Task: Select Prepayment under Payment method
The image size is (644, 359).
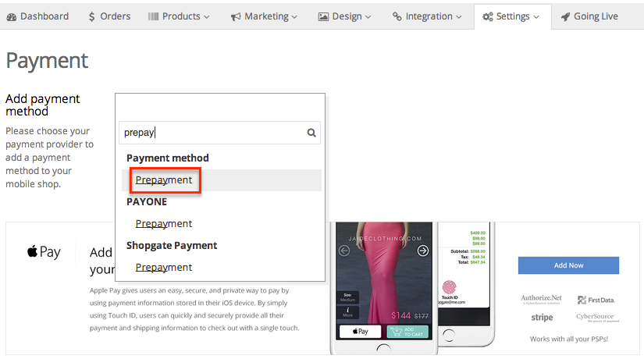Action: tap(164, 180)
